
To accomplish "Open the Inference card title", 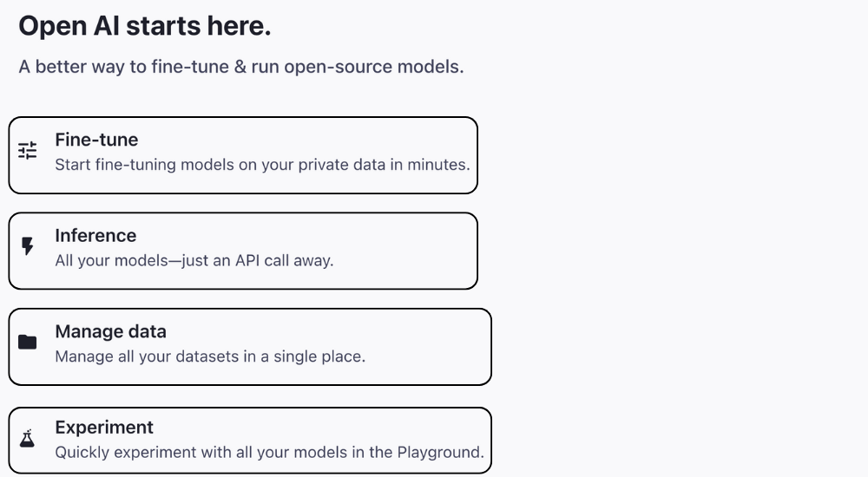I will point(95,235).
